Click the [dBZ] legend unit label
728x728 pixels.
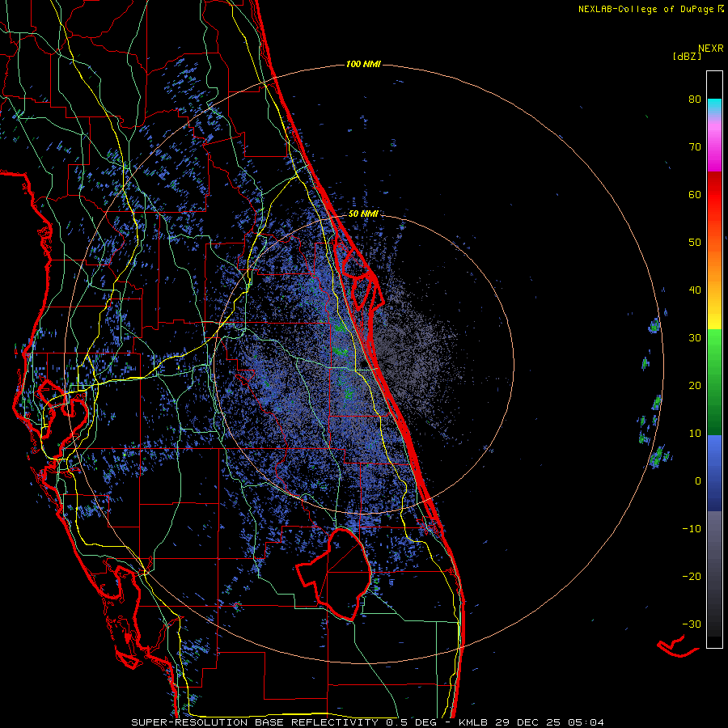point(687,57)
